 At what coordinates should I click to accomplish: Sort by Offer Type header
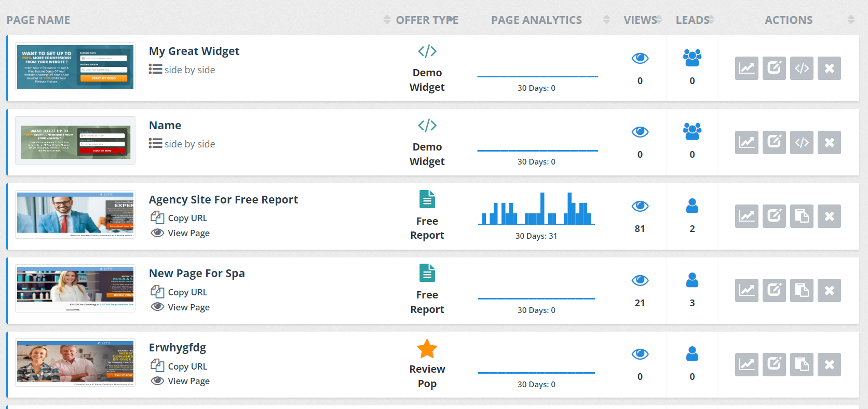427,20
